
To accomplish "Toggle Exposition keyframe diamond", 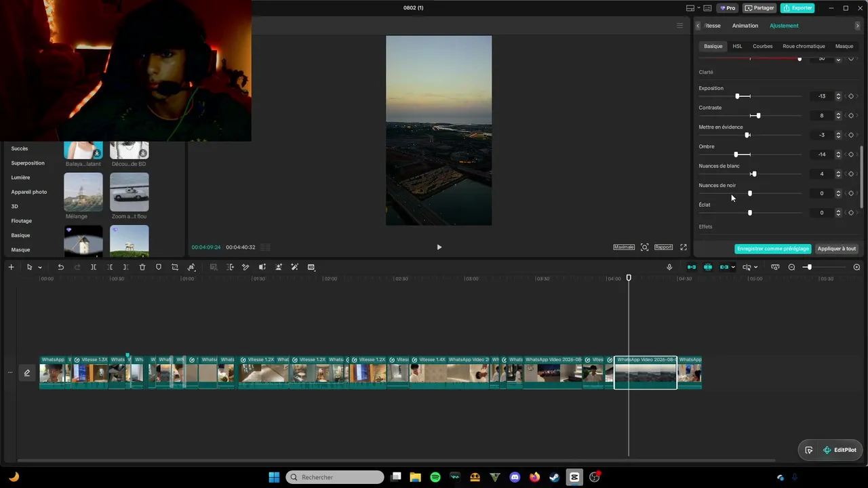I will tap(851, 96).
